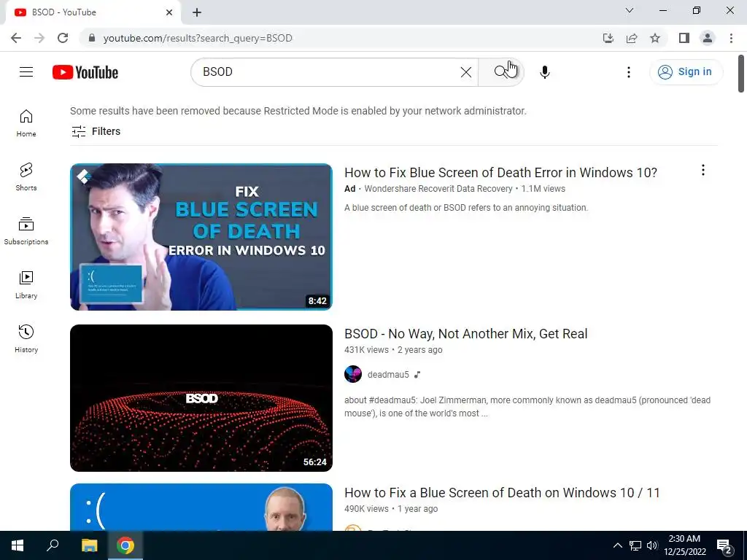Click the YouTube logo
This screenshot has width=747, height=560.
coord(85,72)
